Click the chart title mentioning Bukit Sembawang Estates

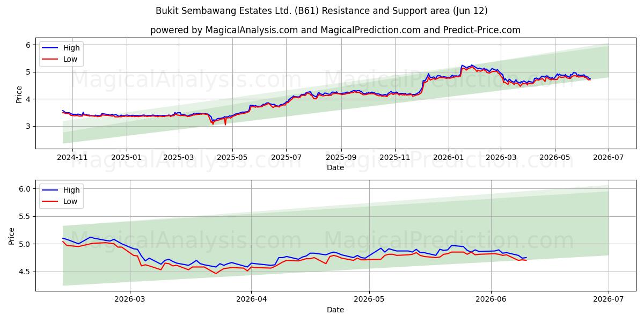tap(321, 11)
